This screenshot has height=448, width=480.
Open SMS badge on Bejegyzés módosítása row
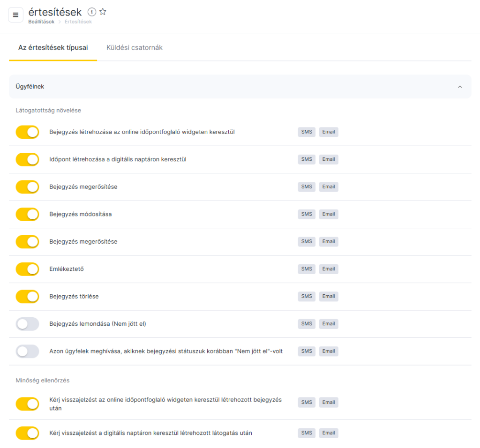[307, 214]
